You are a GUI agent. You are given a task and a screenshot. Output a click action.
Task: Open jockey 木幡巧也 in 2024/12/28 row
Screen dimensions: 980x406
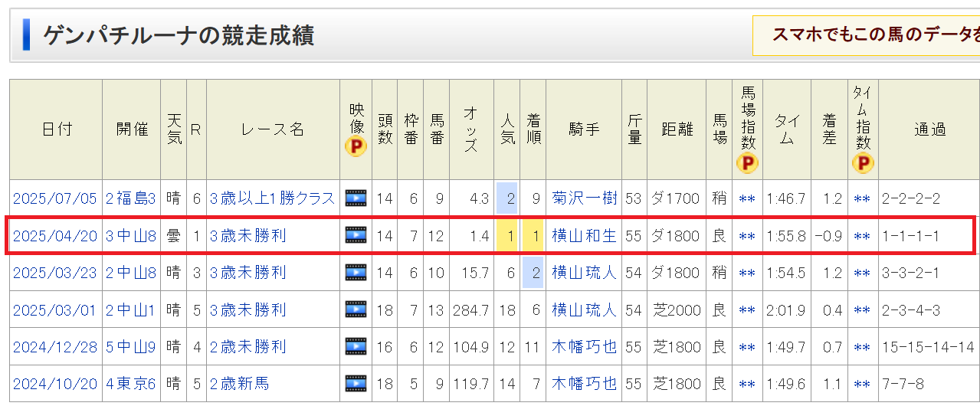pos(585,347)
